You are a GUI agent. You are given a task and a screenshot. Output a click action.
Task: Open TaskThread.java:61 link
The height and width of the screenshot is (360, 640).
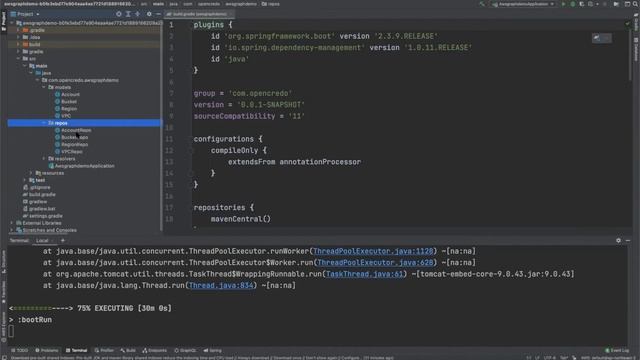point(364,274)
